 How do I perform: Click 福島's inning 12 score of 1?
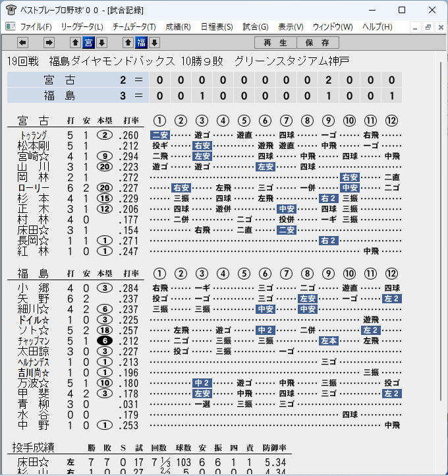pos(392,96)
